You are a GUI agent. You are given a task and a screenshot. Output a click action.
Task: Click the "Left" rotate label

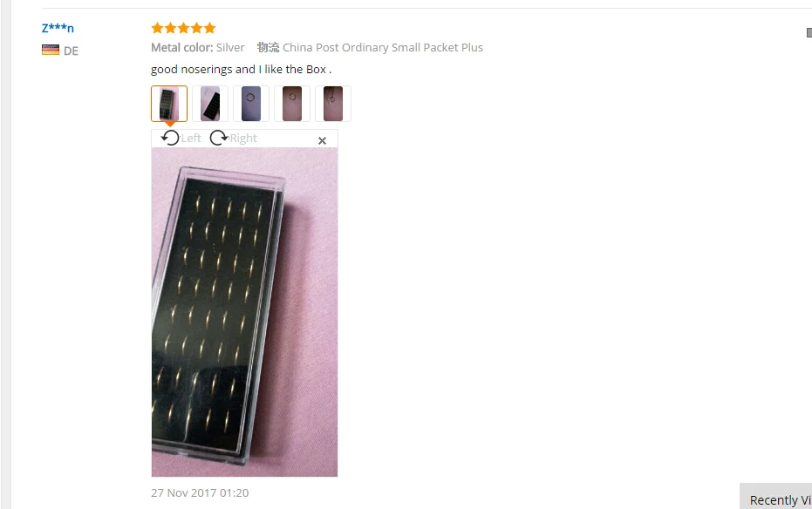pos(191,138)
